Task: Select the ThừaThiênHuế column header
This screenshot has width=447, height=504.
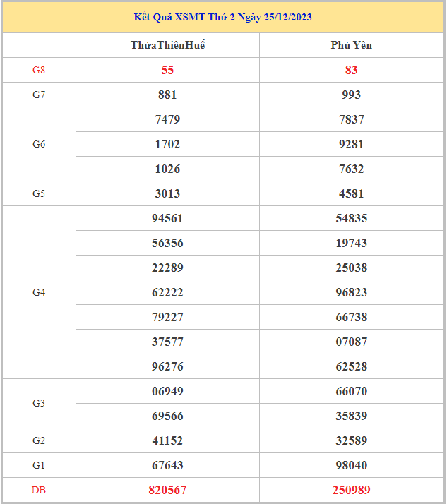Action: (168, 45)
